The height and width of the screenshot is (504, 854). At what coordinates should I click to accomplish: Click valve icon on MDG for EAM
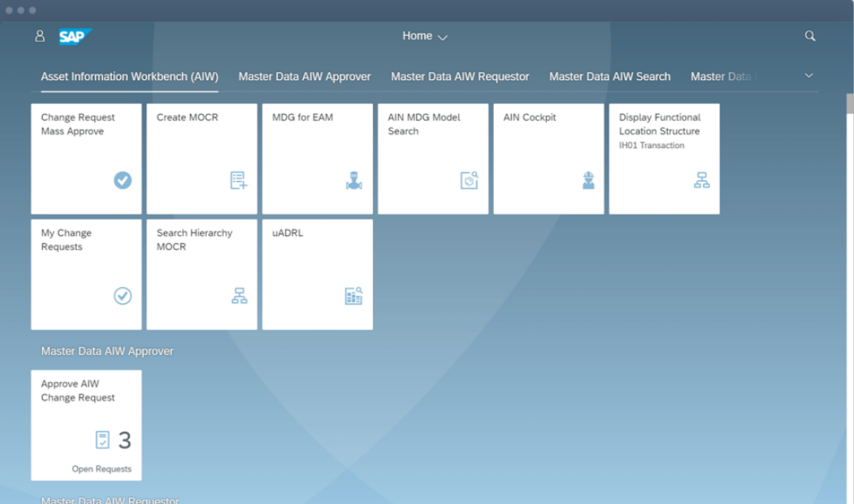(354, 180)
